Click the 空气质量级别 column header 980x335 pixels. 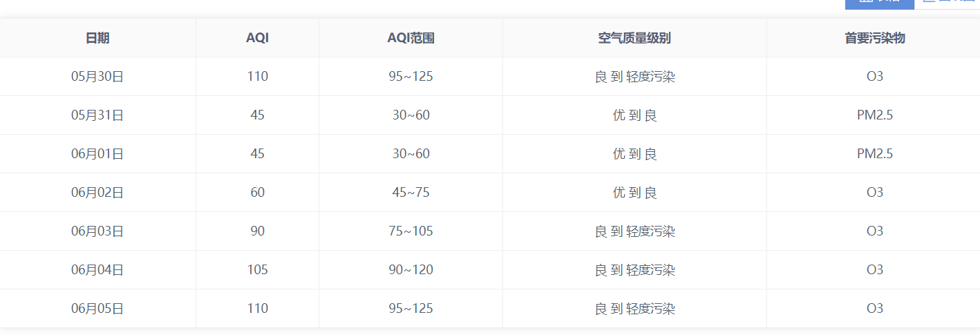pyautogui.click(x=634, y=38)
